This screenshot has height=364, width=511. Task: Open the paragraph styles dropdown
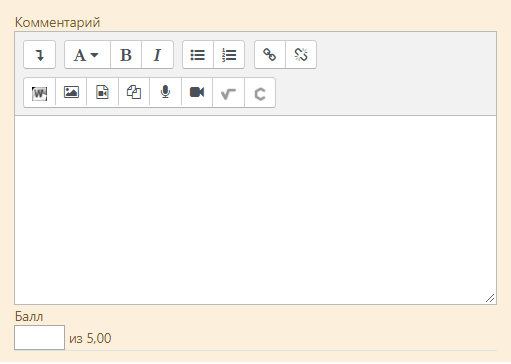pos(87,55)
